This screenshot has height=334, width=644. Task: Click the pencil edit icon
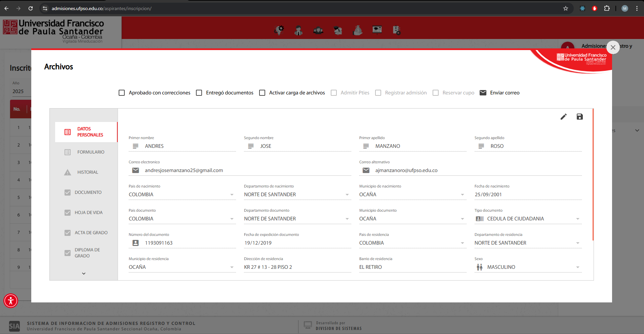click(x=563, y=117)
